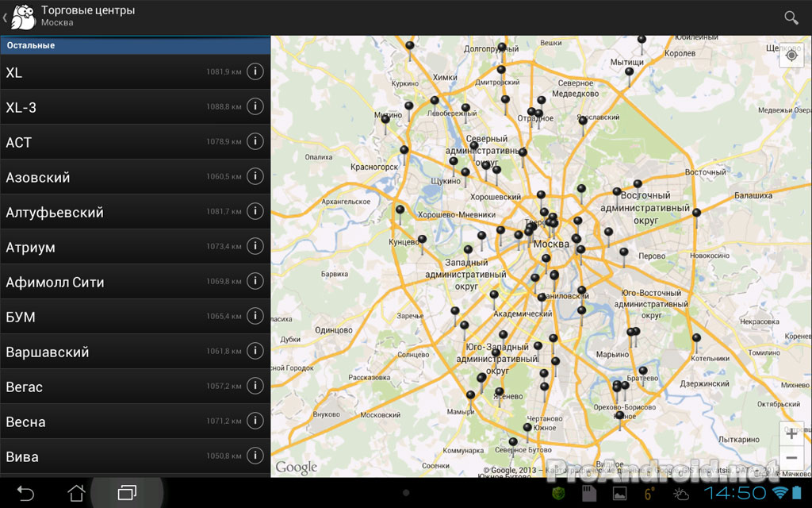This screenshot has height=508, width=812.
Task: Choose Афимолл Сити from the list
Action: (x=135, y=282)
